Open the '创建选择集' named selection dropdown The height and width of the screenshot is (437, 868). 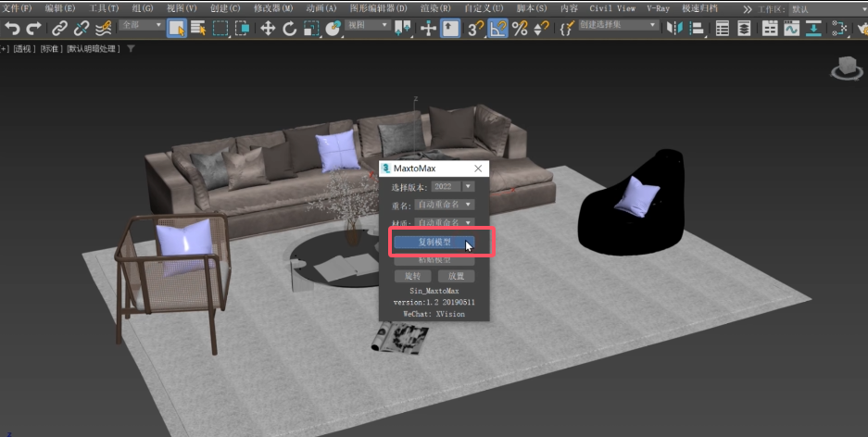[x=619, y=25]
